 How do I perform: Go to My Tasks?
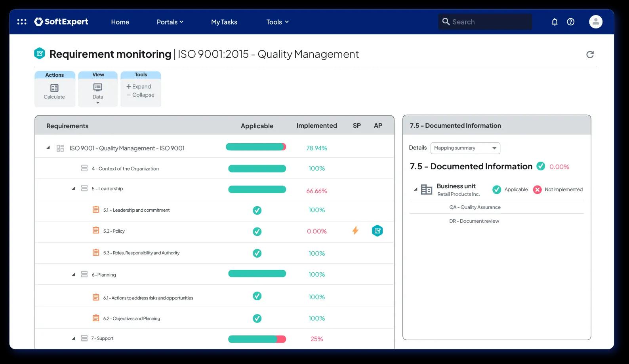click(224, 22)
